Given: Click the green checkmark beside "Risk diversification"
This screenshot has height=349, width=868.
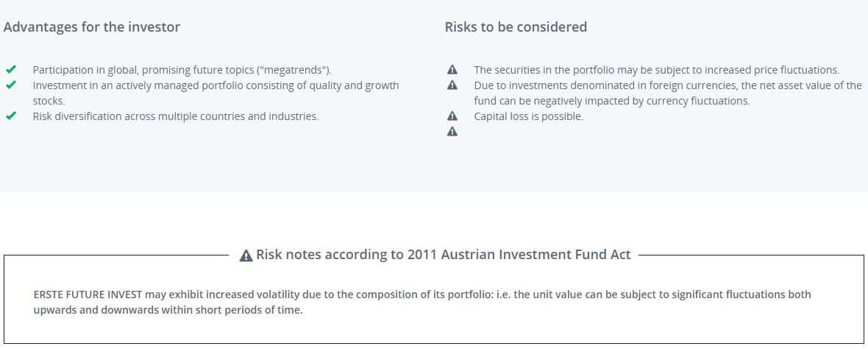Looking at the screenshot, I should (x=10, y=116).
